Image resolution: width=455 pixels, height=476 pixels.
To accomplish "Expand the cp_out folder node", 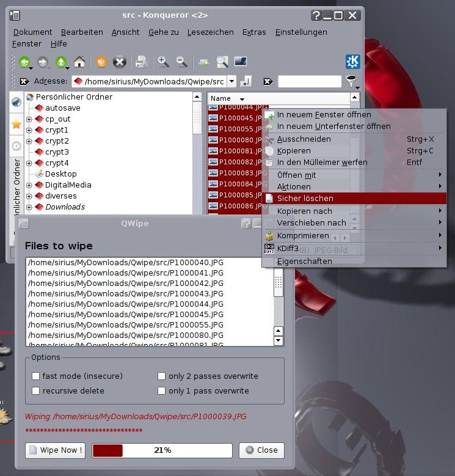I will [x=29, y=119].
